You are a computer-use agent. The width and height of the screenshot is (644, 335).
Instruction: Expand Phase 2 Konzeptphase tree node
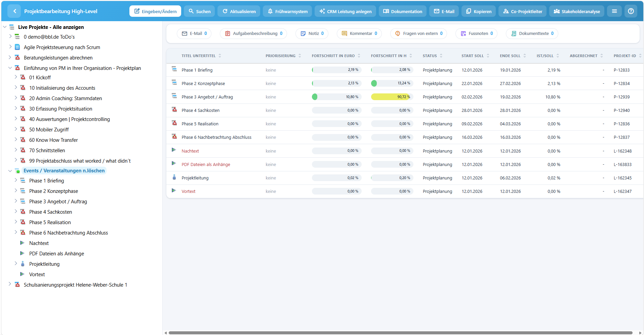coord(15,191)
